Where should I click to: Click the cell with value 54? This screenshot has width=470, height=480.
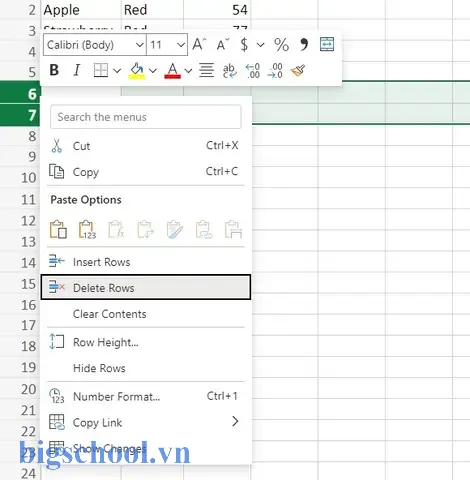click(x=217, y=10)
